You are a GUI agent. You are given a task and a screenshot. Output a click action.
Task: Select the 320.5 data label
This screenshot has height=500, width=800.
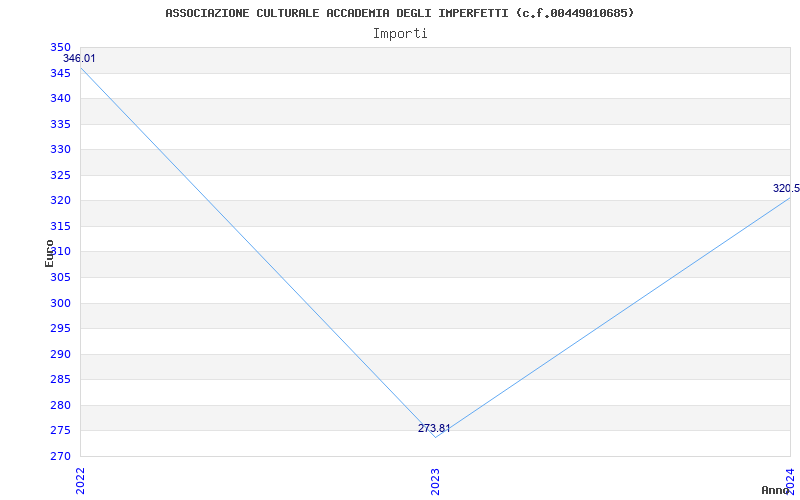786,189
